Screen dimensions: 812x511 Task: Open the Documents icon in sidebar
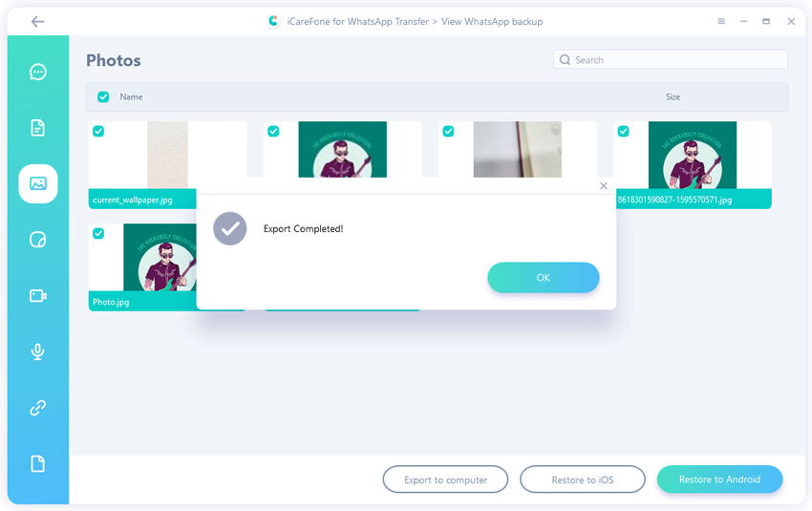38,127
